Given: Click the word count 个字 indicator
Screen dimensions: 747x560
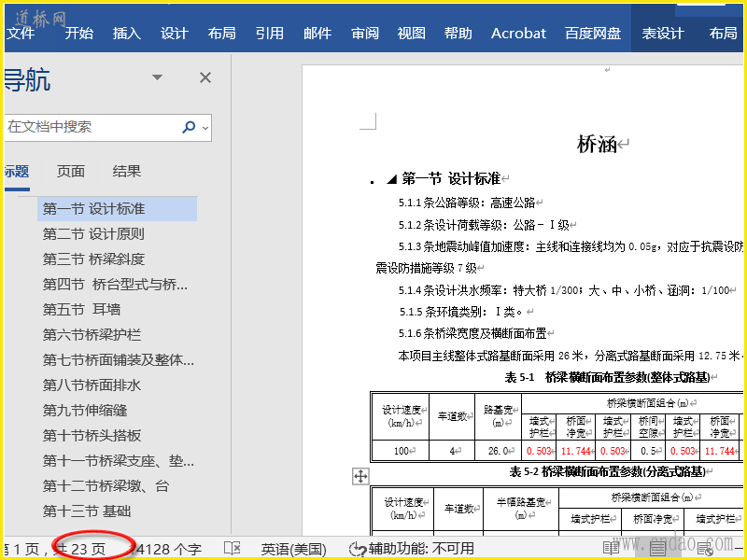Looking at the screenshot, I should 167,549.
